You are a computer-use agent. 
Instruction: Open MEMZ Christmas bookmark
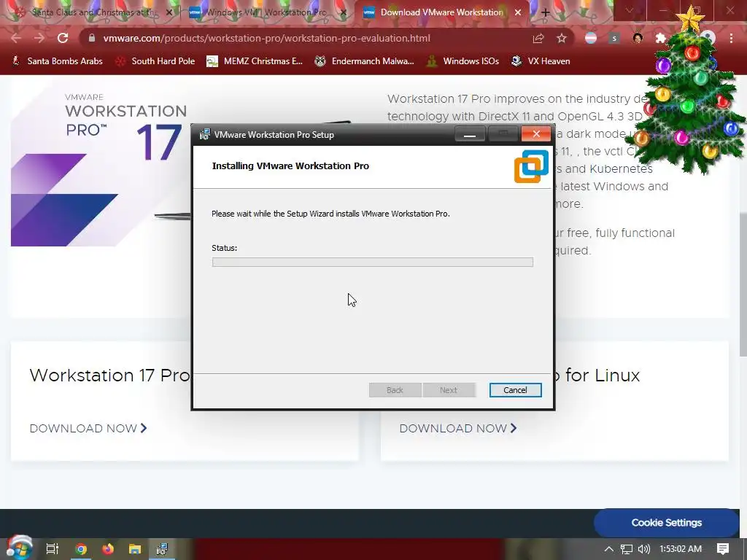(x=255, y=61)
